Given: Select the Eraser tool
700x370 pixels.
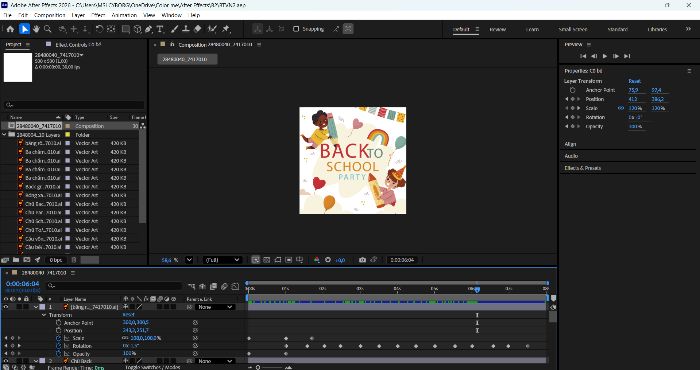Looking at the screenshot, I should pyautogui.click(x=197, y=29).
